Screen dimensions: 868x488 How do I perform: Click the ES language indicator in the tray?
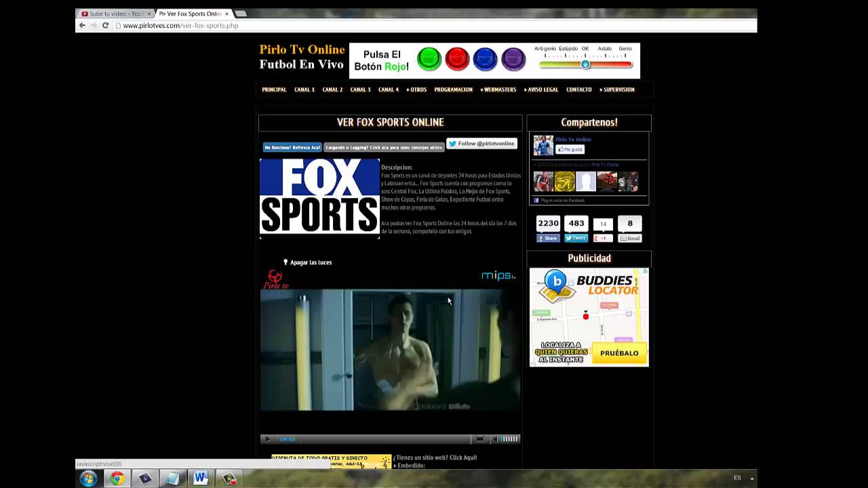738,478
